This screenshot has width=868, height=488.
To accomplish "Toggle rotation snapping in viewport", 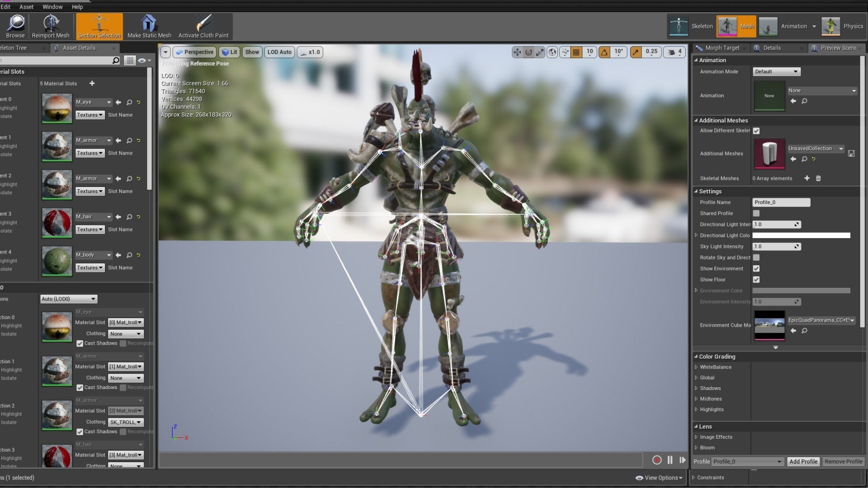I will pos(604,52).
